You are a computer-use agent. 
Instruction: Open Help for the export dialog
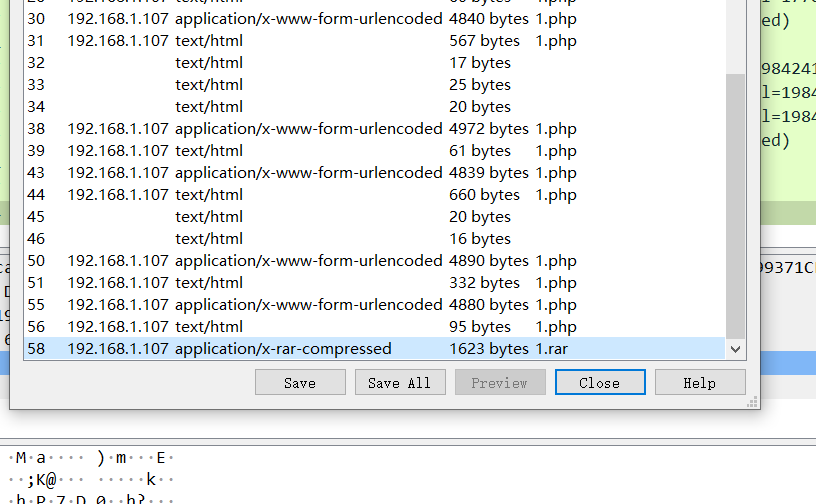click(x=700, y=383)
